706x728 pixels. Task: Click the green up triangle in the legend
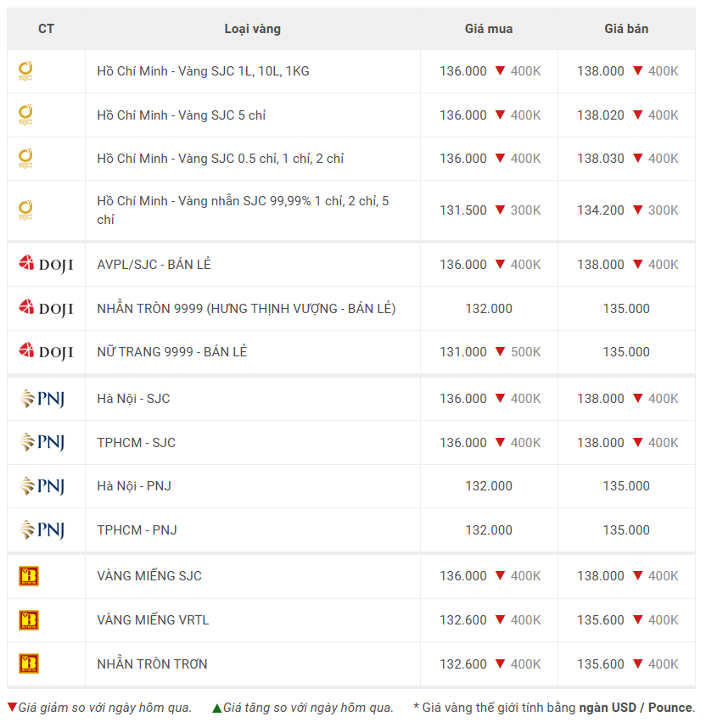pos(217,708)
